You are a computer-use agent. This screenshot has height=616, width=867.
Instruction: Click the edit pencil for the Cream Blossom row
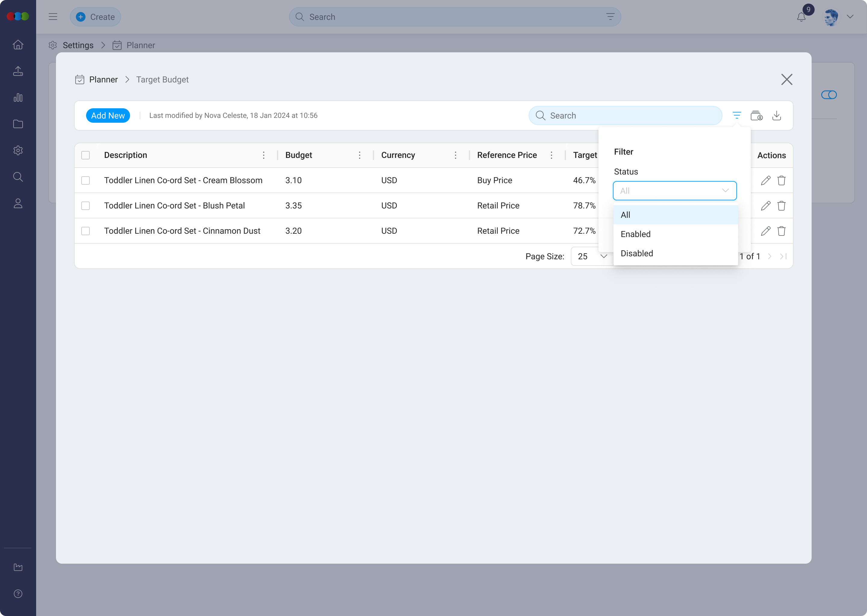(765, 180)
